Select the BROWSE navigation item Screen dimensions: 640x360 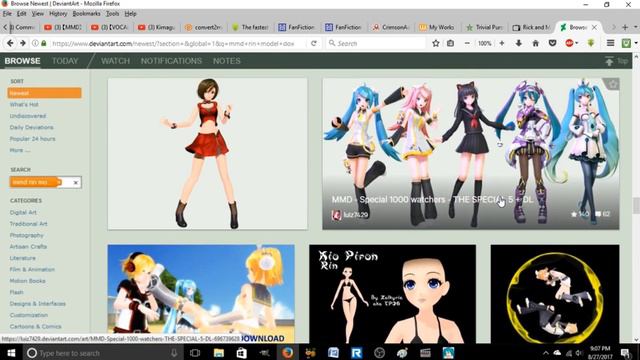pyautogui.click(x=22, y=61)
